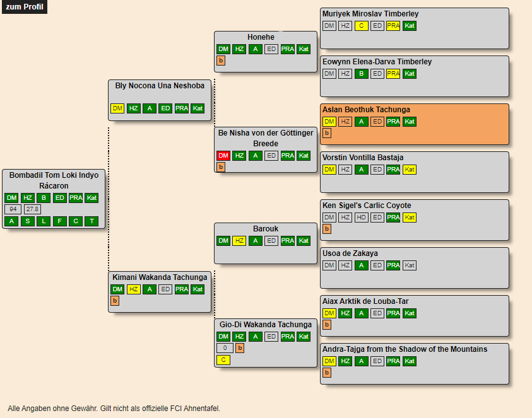
Task: Click yellow Kat badge on Vorstin Vontilla Bastaja
Action: click(x=410, y=170)
